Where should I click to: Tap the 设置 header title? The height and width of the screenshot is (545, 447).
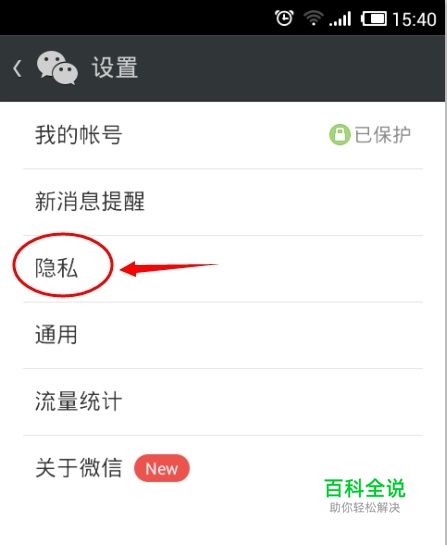coord(115,68)
